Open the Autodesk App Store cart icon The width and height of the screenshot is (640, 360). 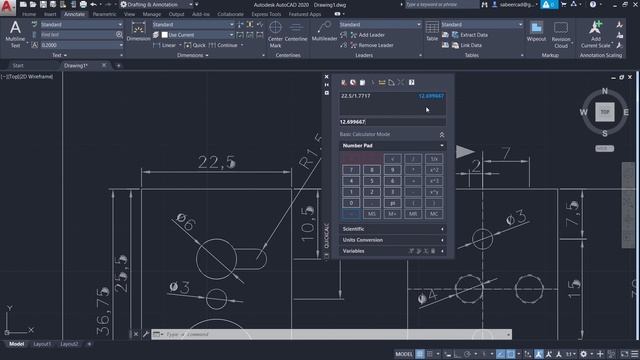(564, 4)
